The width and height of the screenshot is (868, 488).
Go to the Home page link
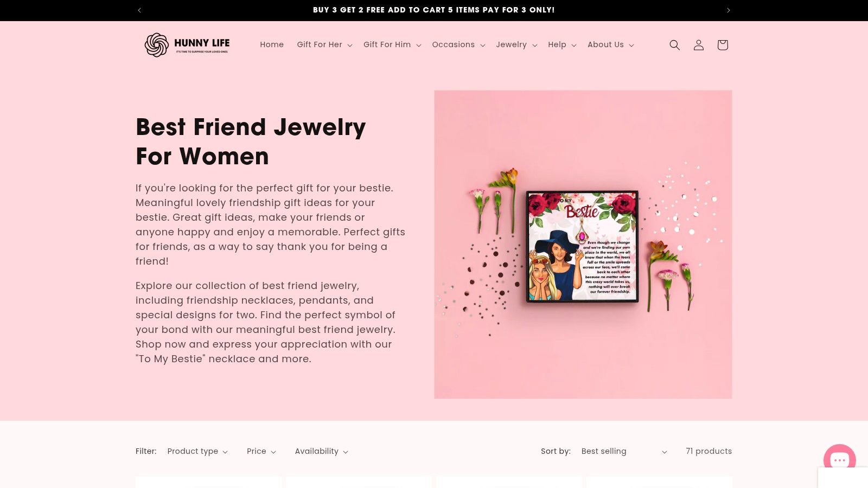(x=272, y=45)
